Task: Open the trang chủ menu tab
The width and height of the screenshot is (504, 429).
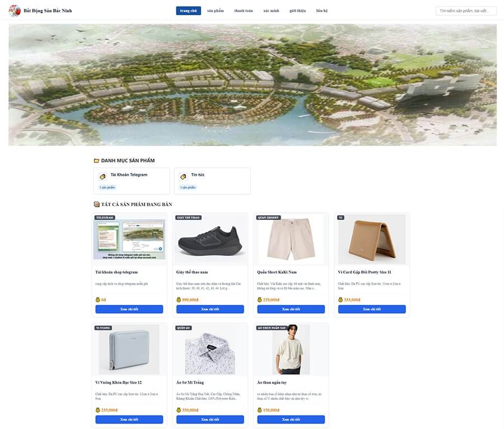Action: (188, 11)
